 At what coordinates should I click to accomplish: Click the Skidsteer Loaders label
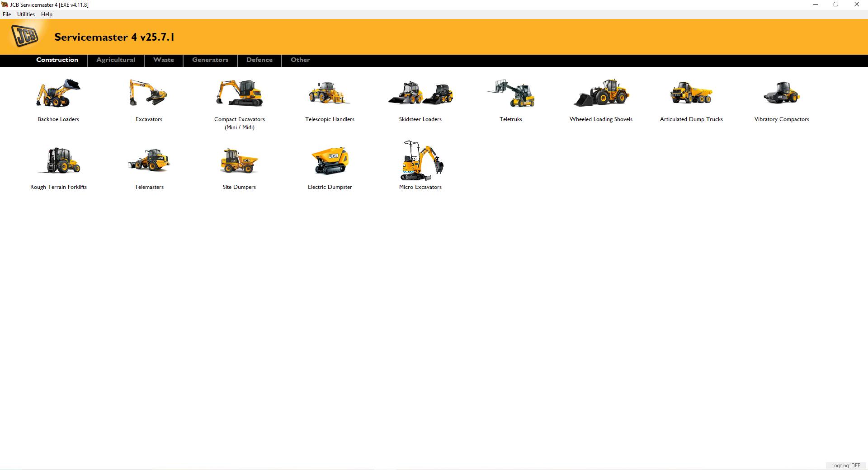click(420, 119)
